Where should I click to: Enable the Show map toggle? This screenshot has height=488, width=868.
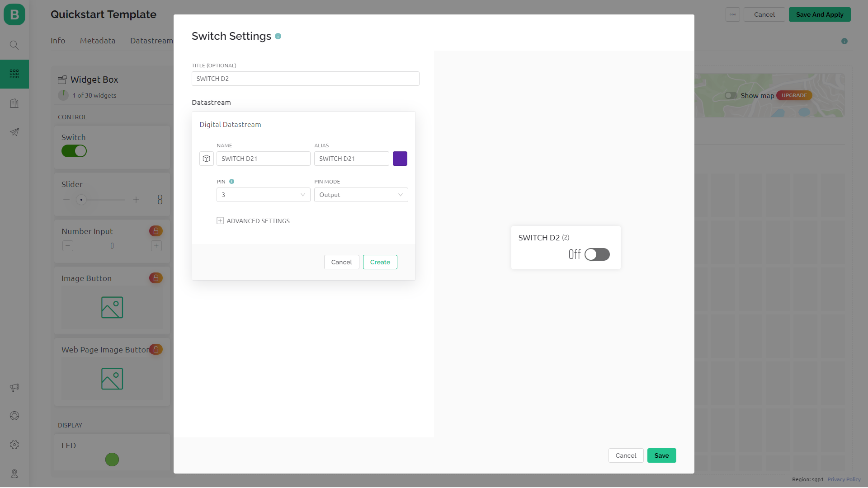(x=731, y=95)
